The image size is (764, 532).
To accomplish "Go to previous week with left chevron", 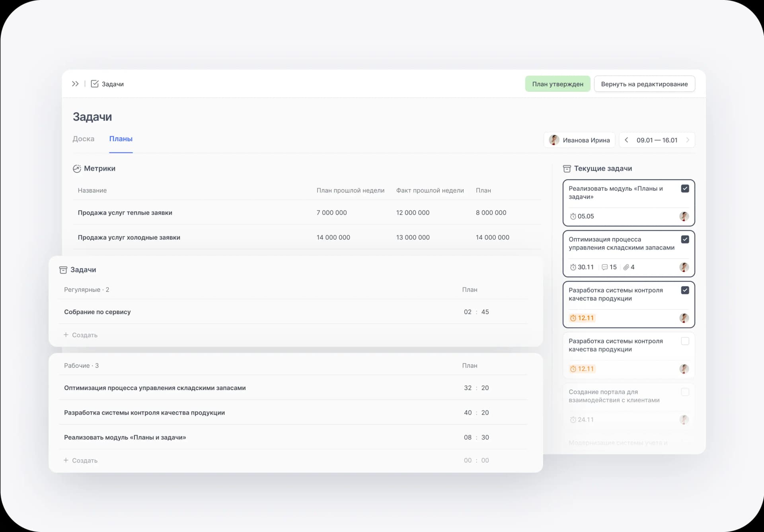I will click(x=626, y=140).
